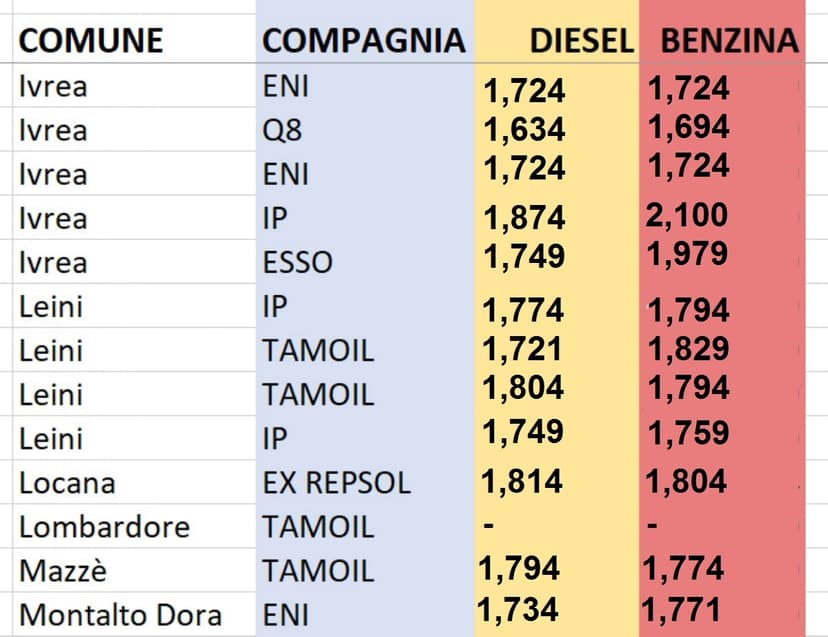Select the ESSO company cell

point(297,263)
